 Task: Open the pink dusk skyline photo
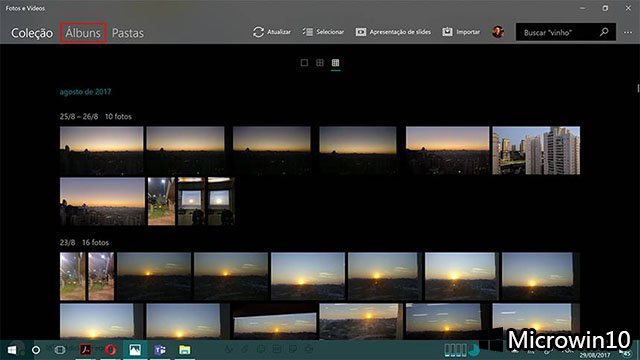click(x=102, y=201)
